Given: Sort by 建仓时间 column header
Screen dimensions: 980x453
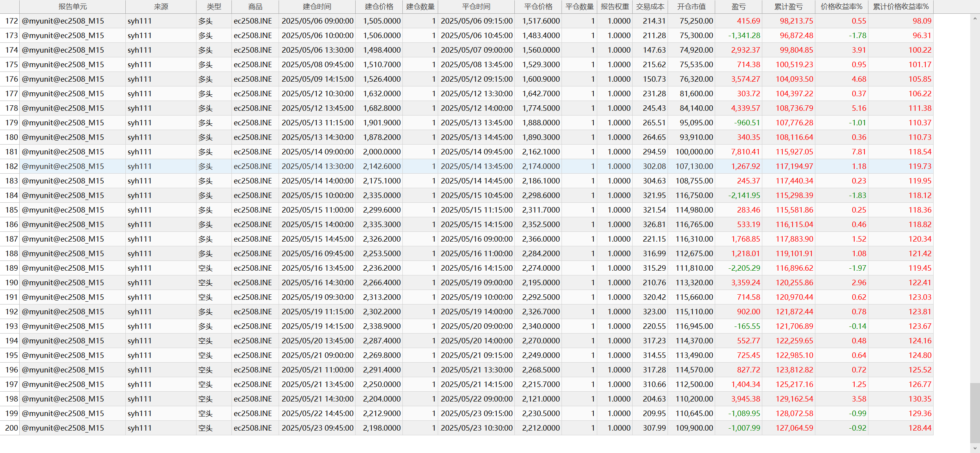Looking at the screenshot, I should (x=317, y=7).
